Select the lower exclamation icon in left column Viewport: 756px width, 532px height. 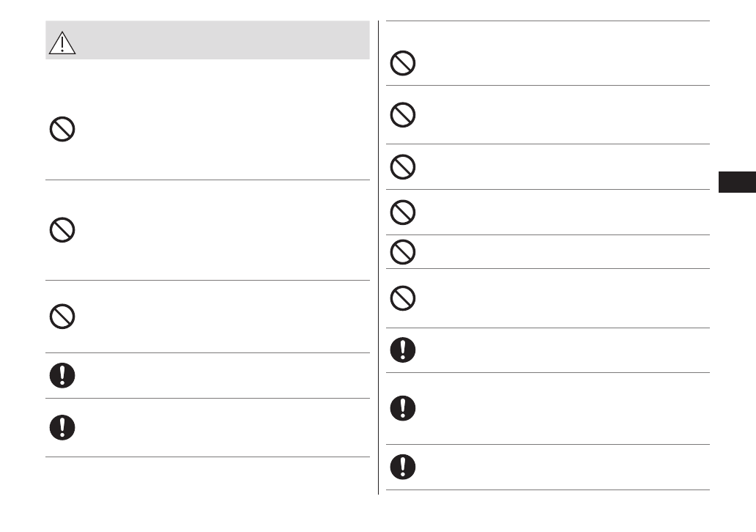click(62, 427)
